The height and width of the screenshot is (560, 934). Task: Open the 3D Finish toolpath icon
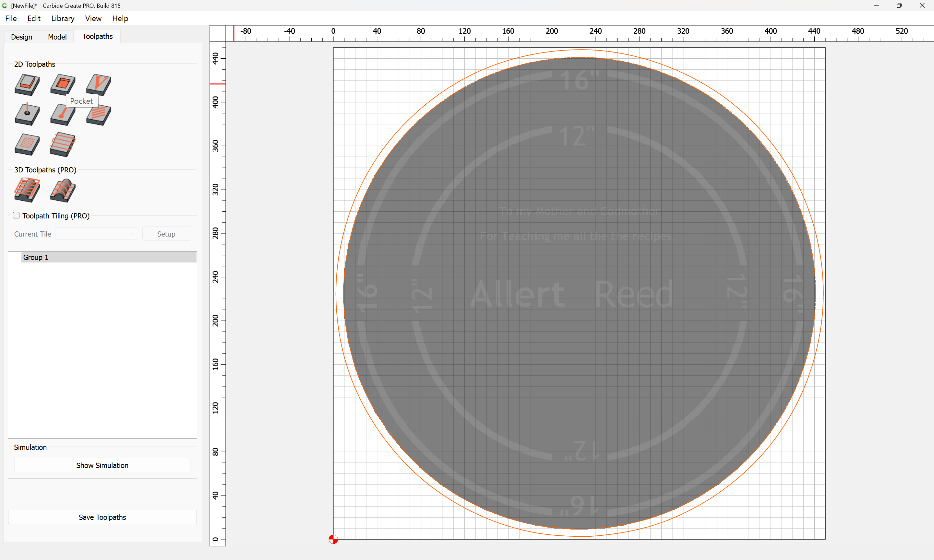[63, 190]
